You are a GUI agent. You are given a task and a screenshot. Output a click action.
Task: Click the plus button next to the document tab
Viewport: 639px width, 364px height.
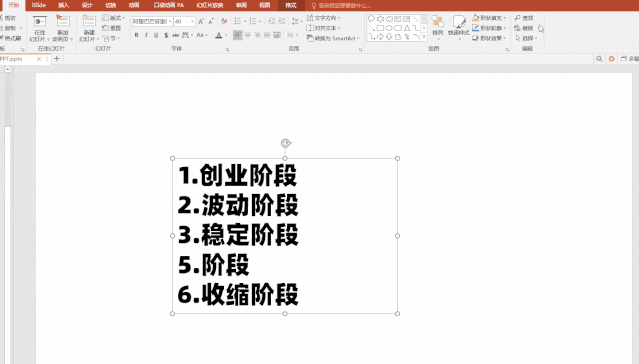[x=57, y=59]
